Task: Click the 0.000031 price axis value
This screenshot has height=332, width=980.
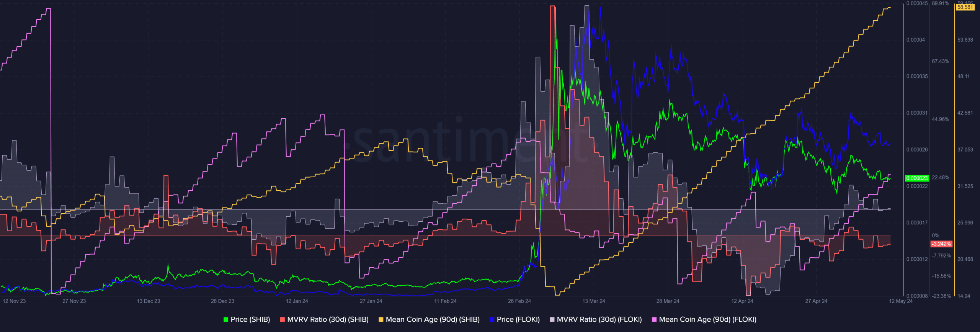Action: pos(917,113)
